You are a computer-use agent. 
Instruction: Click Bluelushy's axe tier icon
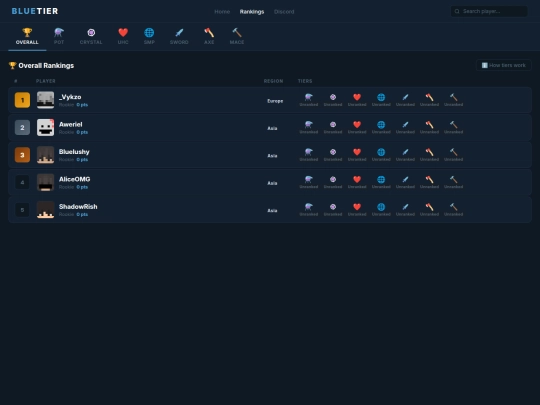[429, 152]
